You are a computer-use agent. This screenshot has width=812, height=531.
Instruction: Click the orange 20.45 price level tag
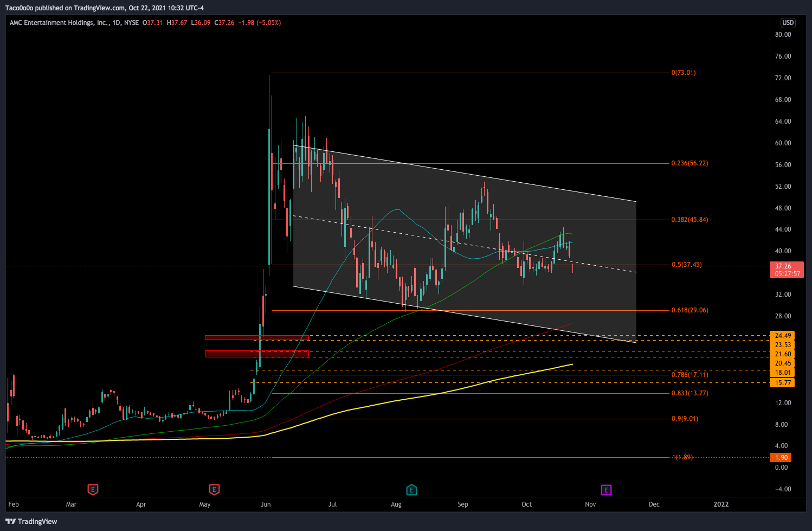782,363
